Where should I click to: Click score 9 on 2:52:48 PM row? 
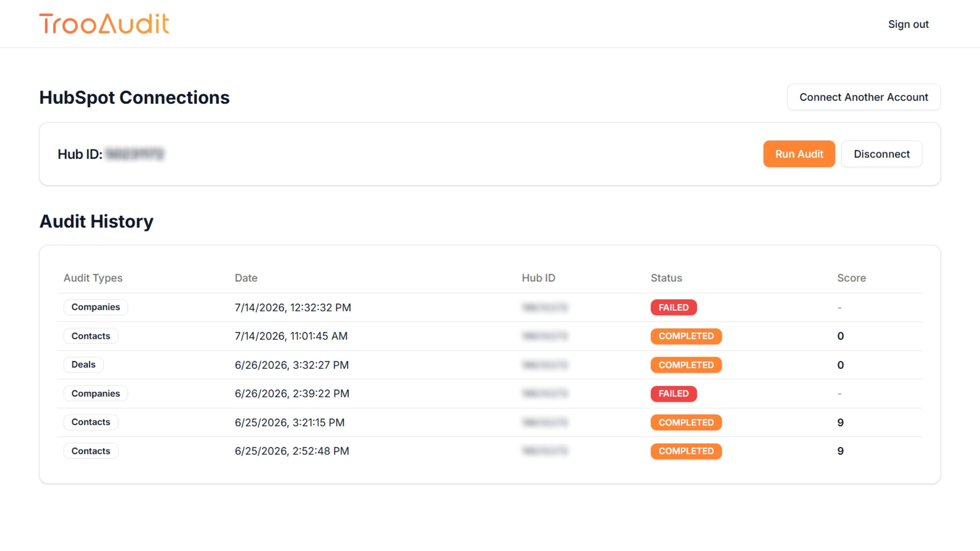tap(840, 451)
